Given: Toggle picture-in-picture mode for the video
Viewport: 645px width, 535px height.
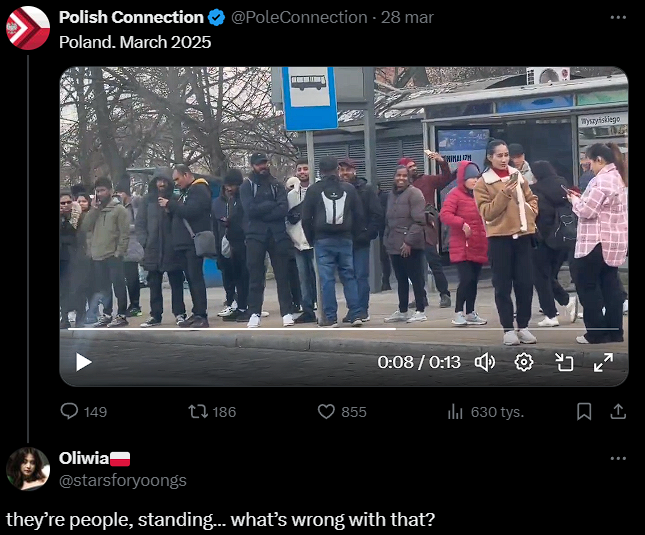Looking at the screenshot, I should pos(564,362).
